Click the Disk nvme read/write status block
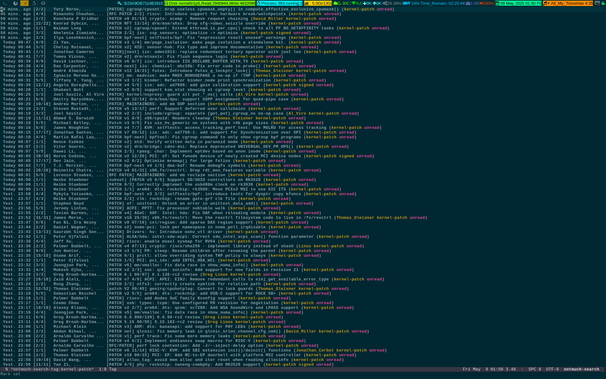Viewport: 606px width, 379px height. pyautogui.click(x=210, y=3)
